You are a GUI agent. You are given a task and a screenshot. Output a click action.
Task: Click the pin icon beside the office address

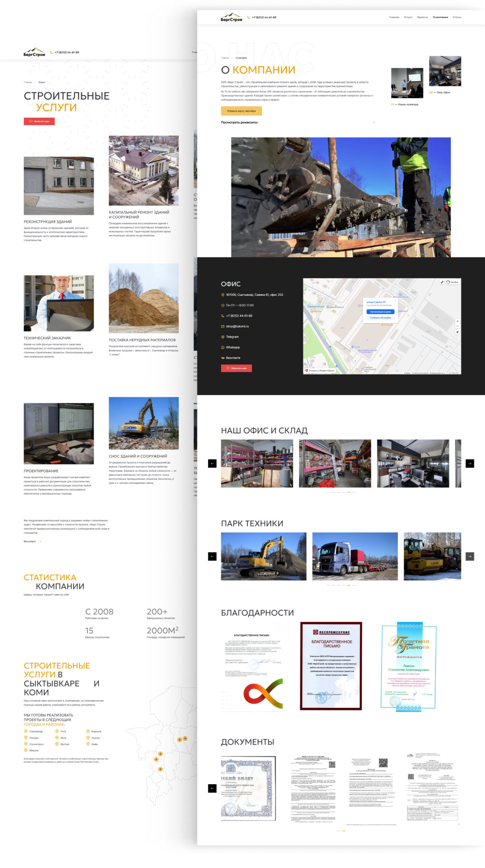click(x=223, y=295)
